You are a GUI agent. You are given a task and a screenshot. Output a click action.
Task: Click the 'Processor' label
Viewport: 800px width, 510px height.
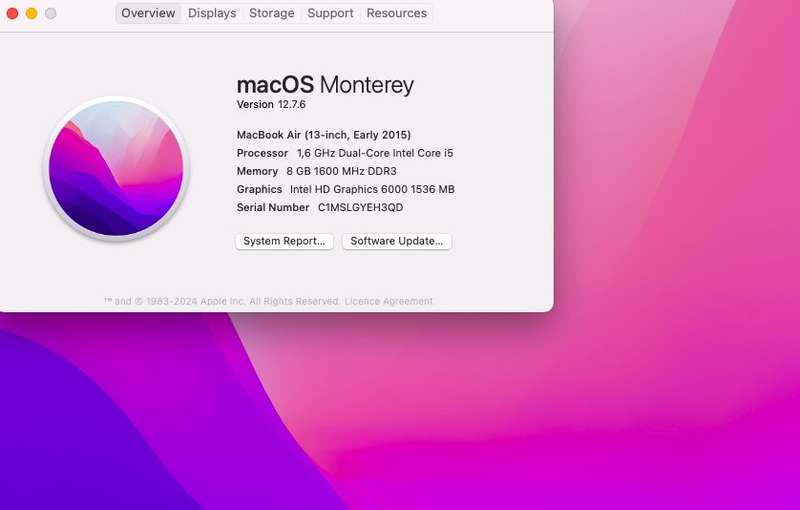(x=262, y=153)
